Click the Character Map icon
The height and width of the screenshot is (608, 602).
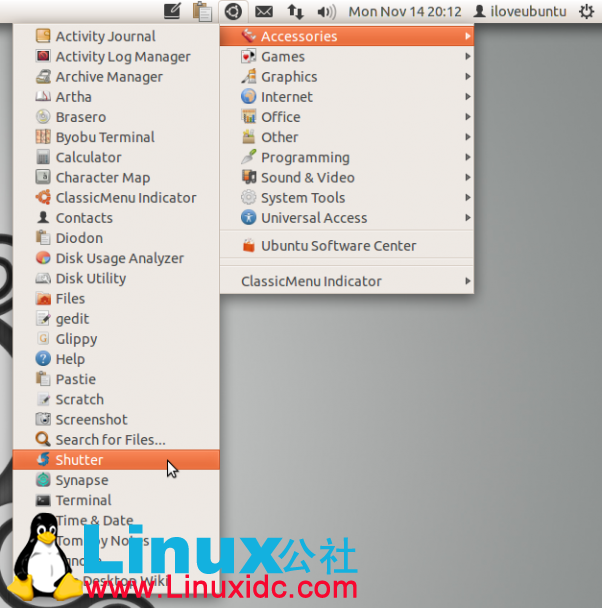point(43,178)
